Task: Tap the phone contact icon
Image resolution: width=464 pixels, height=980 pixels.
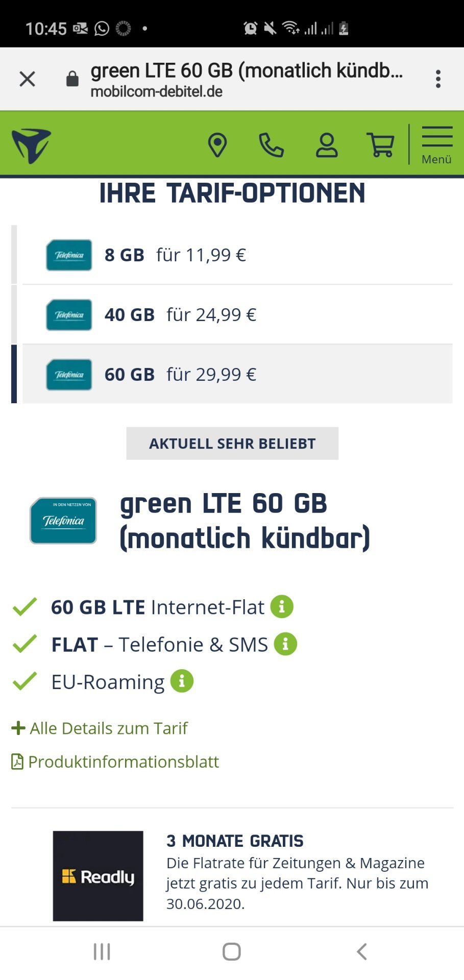Action: coord(272,145)
